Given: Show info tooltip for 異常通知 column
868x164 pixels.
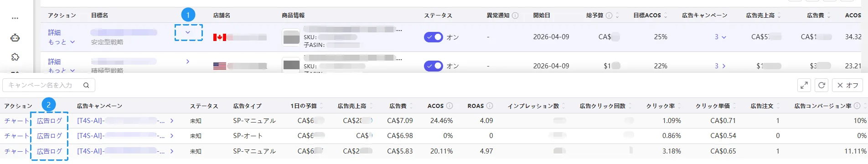Looking at the screenshot, I should (x=515, y=15).
